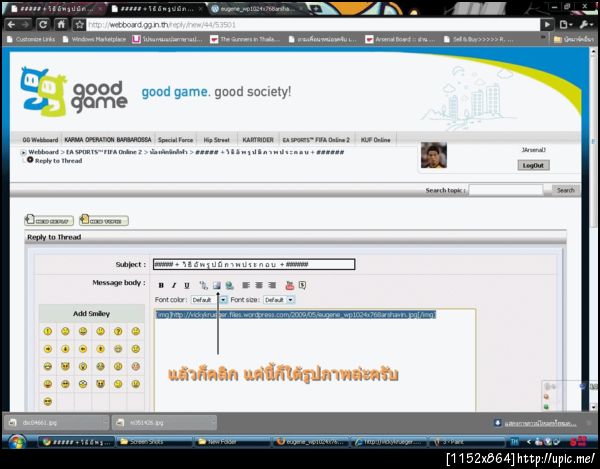Click EA SPORTS FIFA Online 2 breadcrumb link
The image size is (600, 469).
pos(104,152)
